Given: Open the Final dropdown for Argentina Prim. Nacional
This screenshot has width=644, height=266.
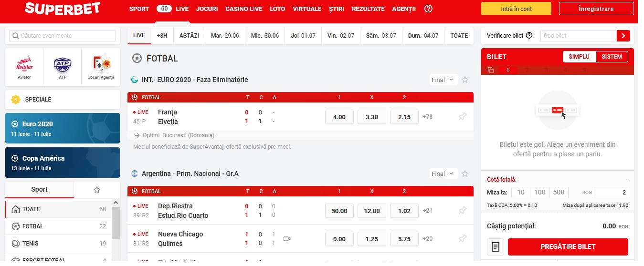Looking at the screenshot, I should 443,174.
